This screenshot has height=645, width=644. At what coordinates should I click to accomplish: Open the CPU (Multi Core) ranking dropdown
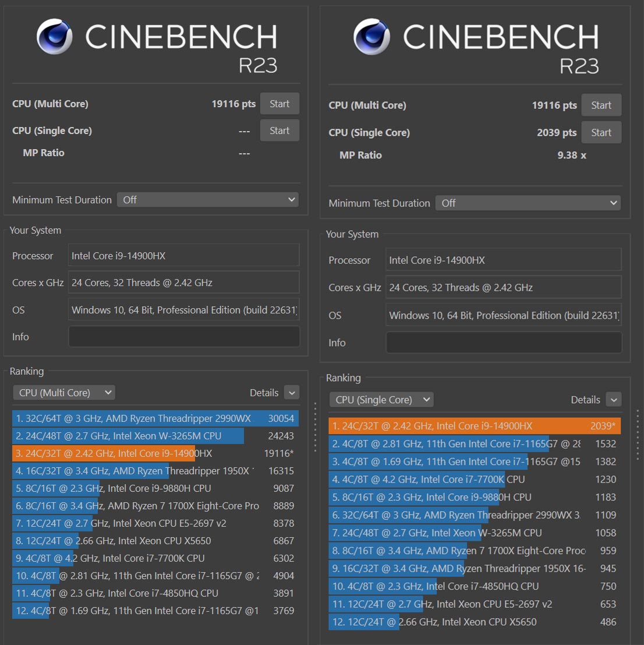tap(64, 393)
